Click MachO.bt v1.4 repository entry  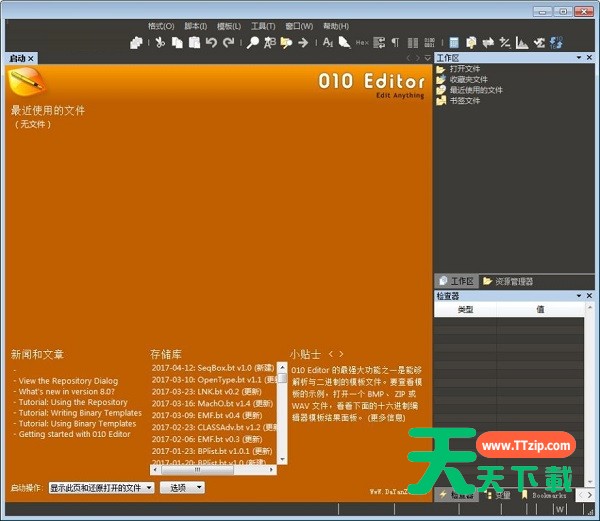click(x=212, y=404)
